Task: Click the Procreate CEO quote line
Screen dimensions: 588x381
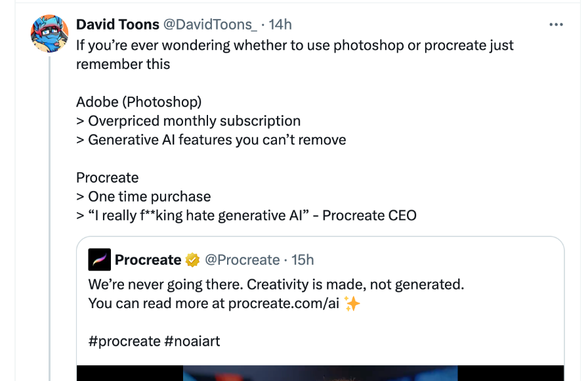Action: tap(246, 216)
